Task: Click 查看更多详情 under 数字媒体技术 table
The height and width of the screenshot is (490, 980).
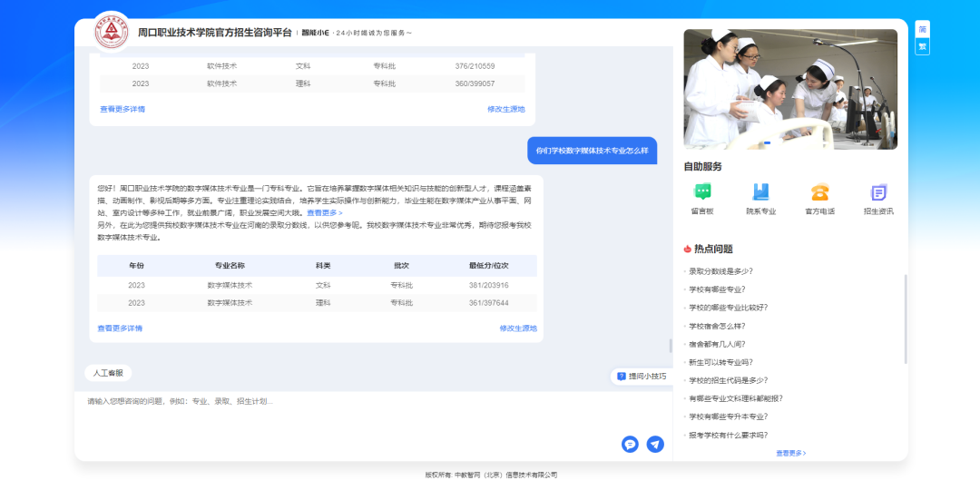Action: click(x=120, y=328)
